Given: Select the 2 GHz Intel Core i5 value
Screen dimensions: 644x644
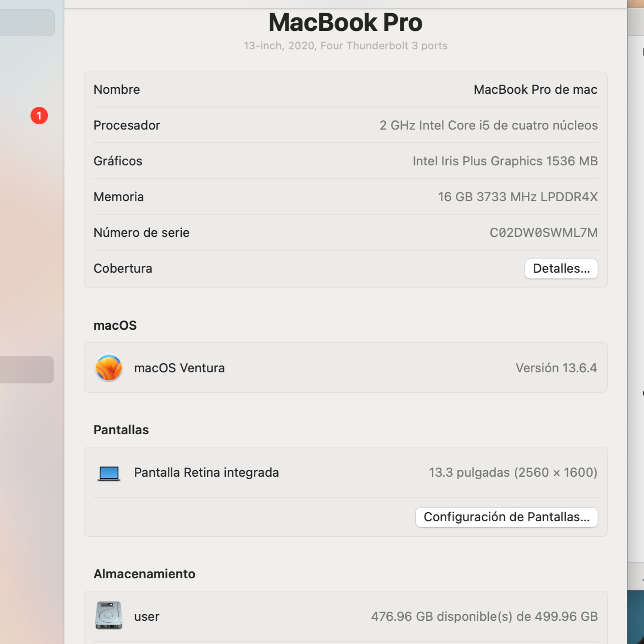Looking at the screenshot, I should click(x=488, y=126).
